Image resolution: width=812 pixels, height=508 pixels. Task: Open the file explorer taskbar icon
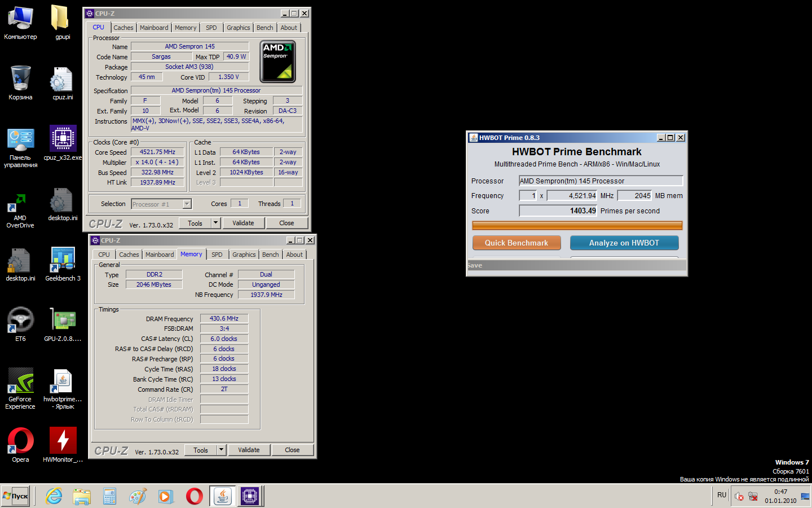pyautogui.click(x=82, y=496)
